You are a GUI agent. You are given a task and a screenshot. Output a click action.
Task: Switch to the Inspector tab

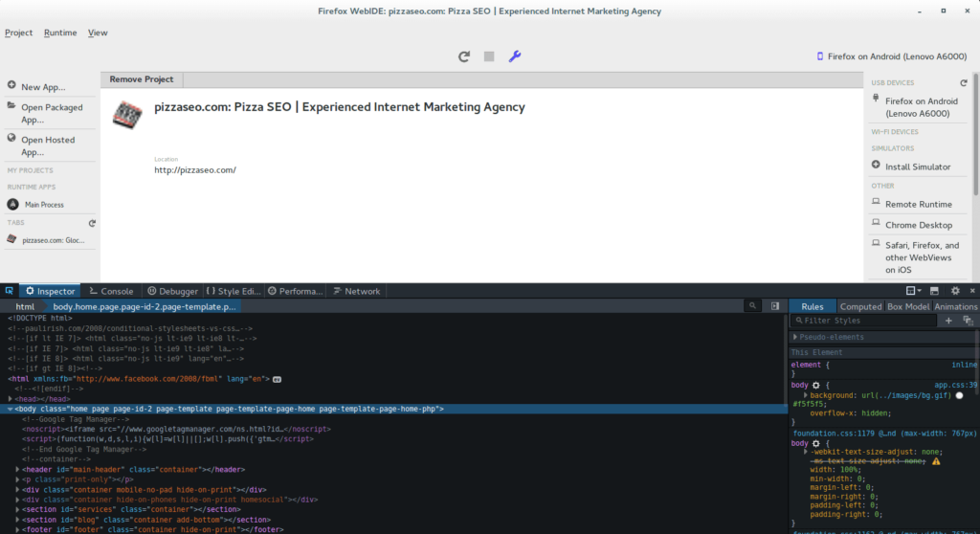(50, 291)
